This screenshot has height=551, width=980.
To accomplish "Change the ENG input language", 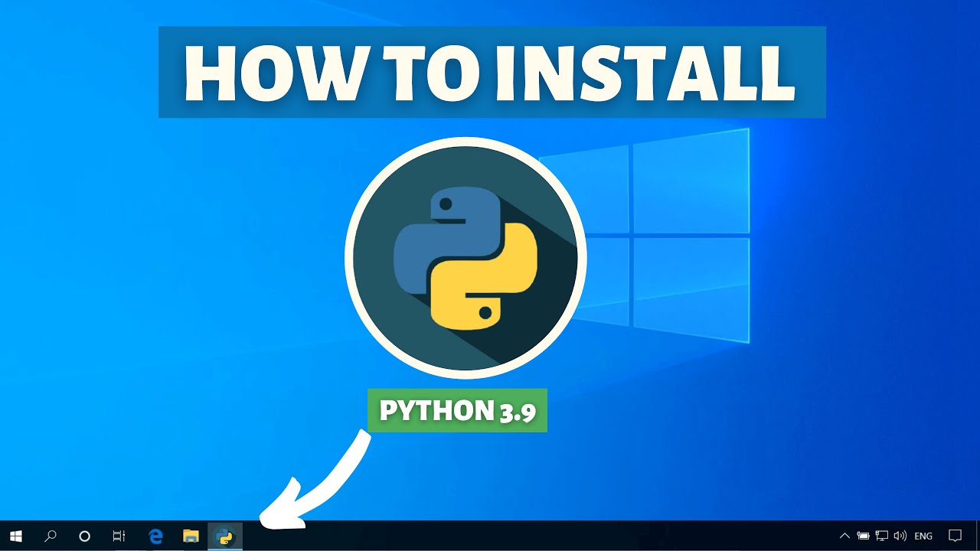I will [923, 536].
